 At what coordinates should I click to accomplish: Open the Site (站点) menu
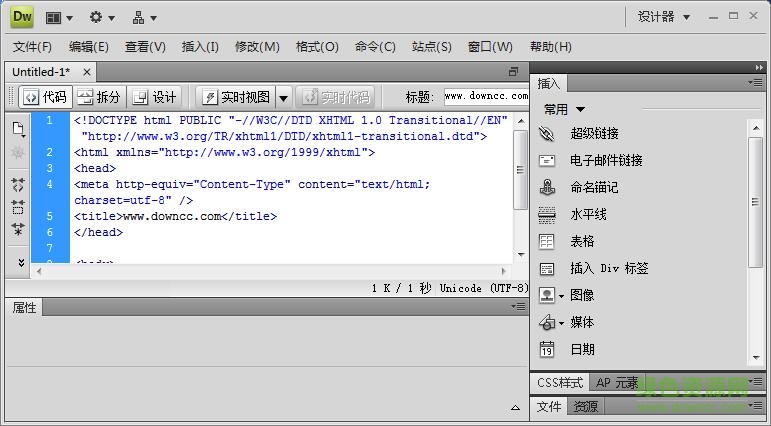(432, 47)
